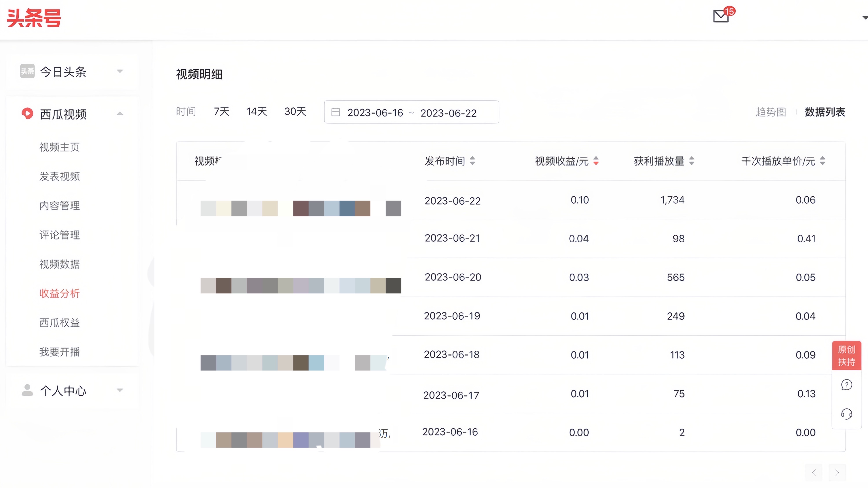Viewport: 868px width, 488px height.
Task: Open 评论管理 in sidebar
Action: pyautogui.click(x=60, y=235)
